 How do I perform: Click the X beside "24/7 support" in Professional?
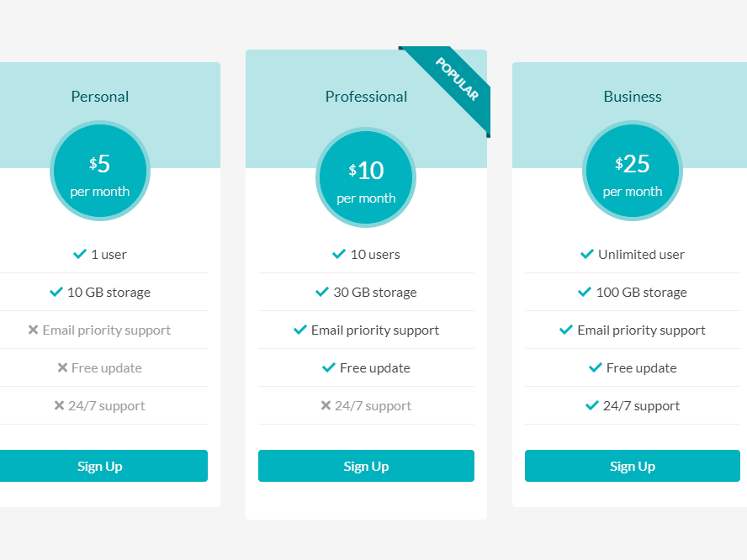pyautogui.click(x=325, y=405)
